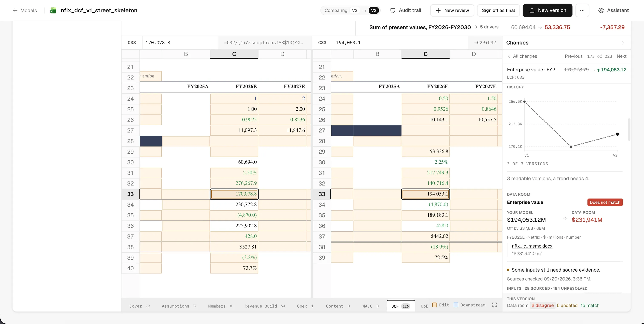Select V2 in the comparing selector

[355, 10]
